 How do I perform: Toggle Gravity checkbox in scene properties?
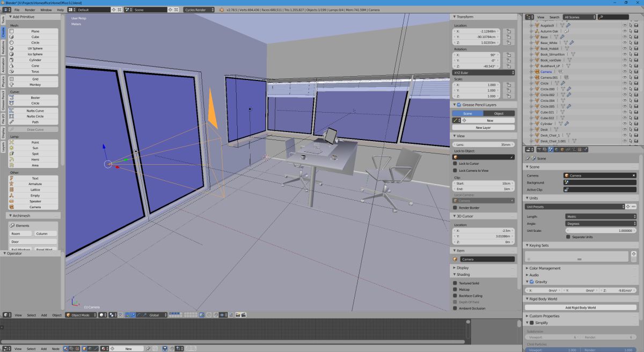[532, 282]
